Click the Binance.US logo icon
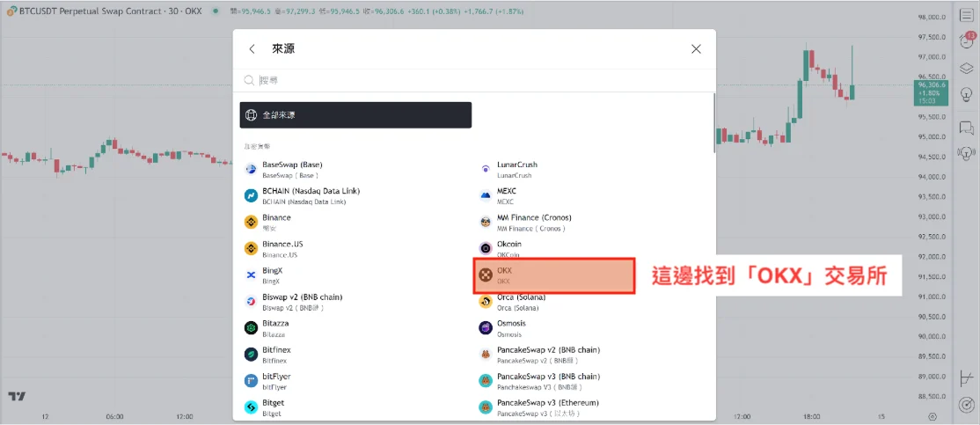This screenshot has height=425, width=980. (x=251, y=249)
